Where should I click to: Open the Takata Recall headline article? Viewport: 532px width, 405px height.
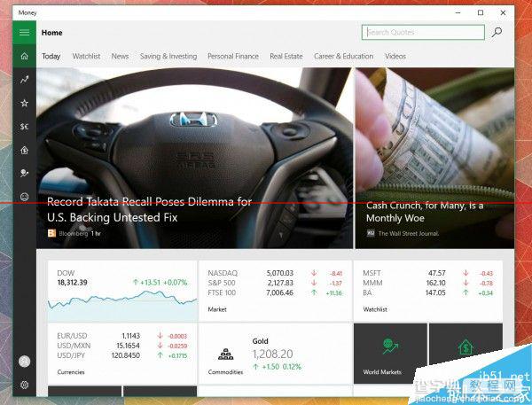pyautogui.click(x=149, y=209)
